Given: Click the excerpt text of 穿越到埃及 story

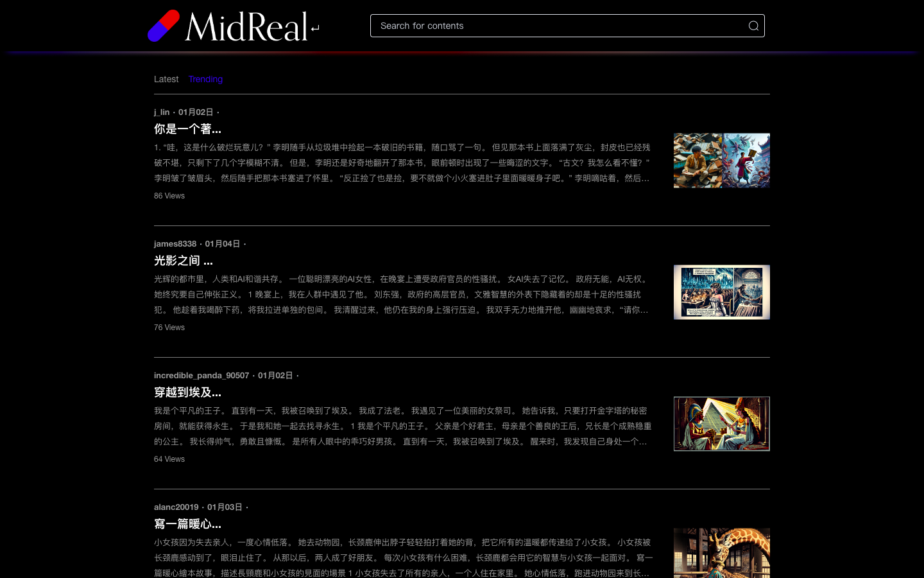Looking at the screenshot, I should (x=403, y=426).
